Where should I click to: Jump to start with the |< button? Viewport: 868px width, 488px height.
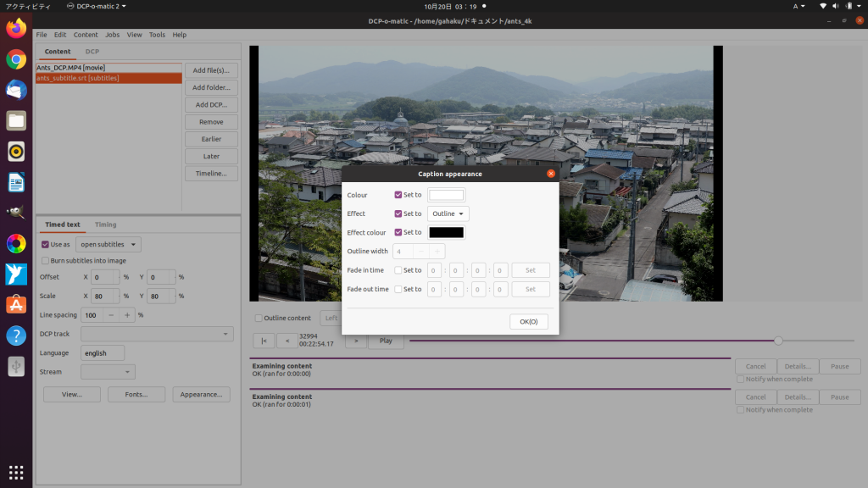click(264, 341)
